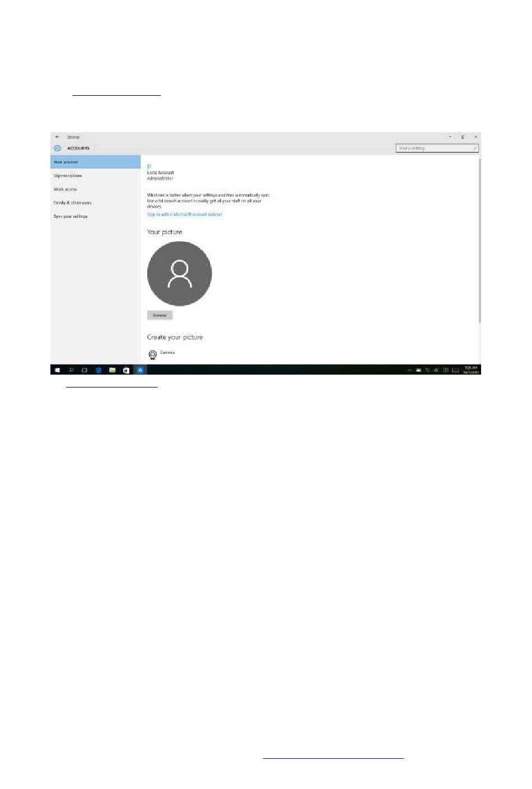Open the touch keyboard tray icon

pyautogui.click(x=456, y=370)
